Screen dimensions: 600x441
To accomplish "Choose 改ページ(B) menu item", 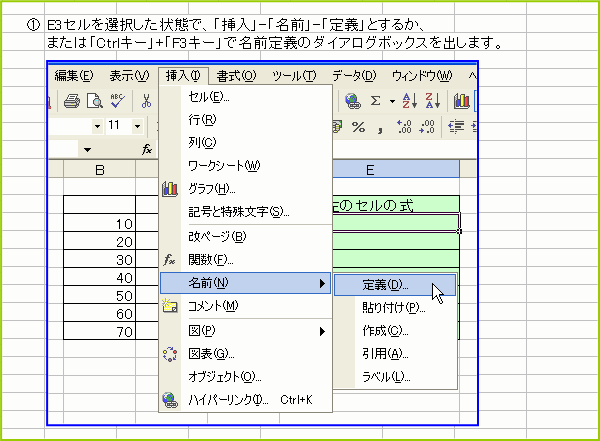I will click(245, 237).
